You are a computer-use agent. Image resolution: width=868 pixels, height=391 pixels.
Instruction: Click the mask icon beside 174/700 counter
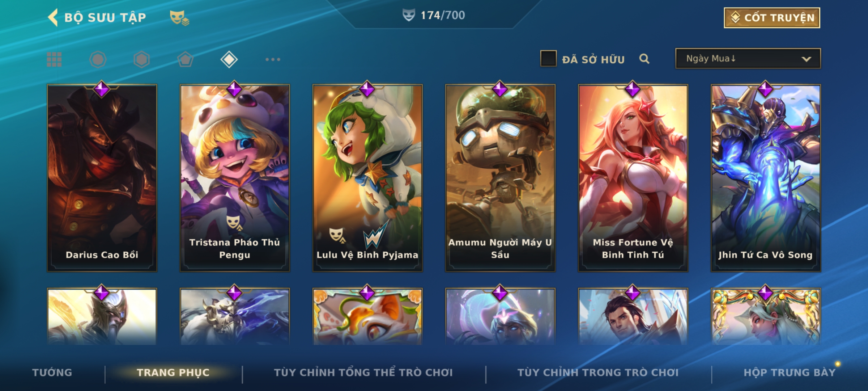pyautogui.click(x=409, y=15)
